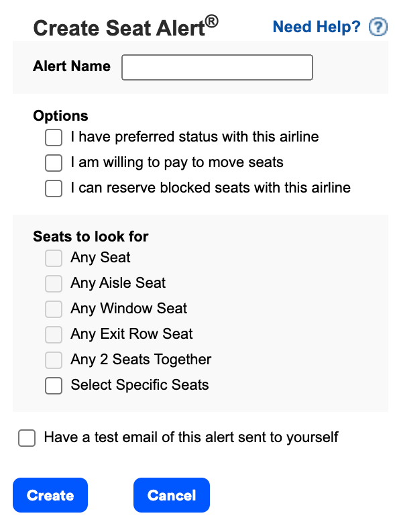This screenshot has height=532, width=395.
Task: Toggle the test email alert checkbox
Action: (x=27, y=438)
